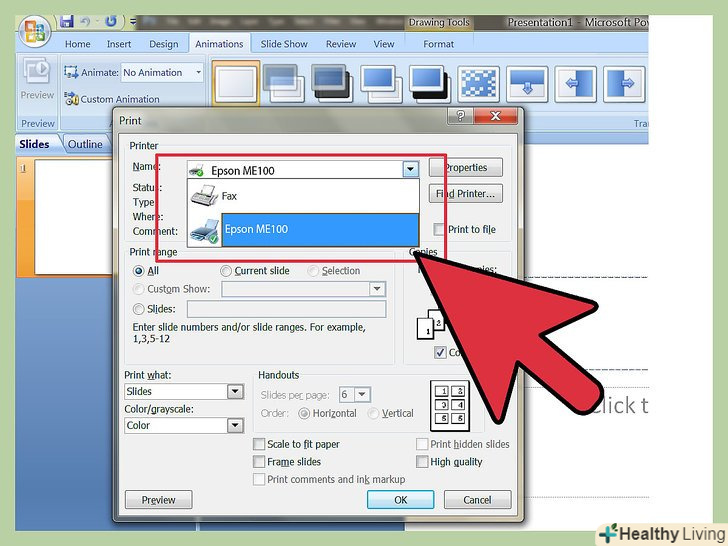Open the Insert ribbon tab
This screenshot has width=728, height=546.
point(119,44)
